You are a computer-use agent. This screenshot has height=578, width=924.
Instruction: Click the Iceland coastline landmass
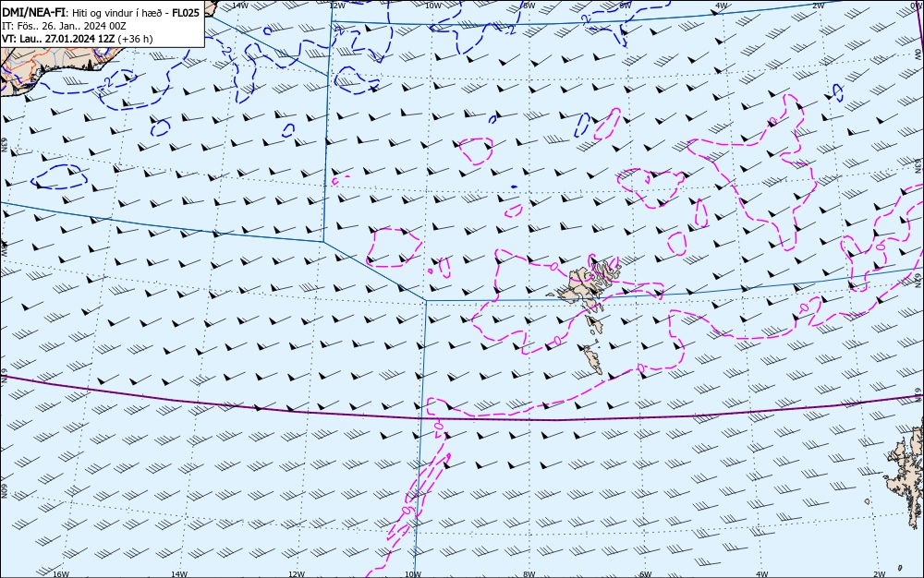(62, 63)
